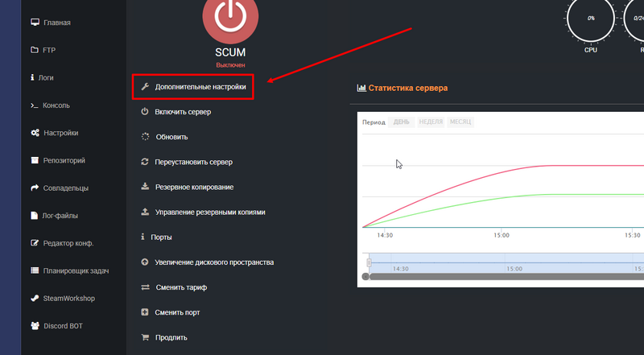Select the МЕСЯЦ period option

(460, 122)
